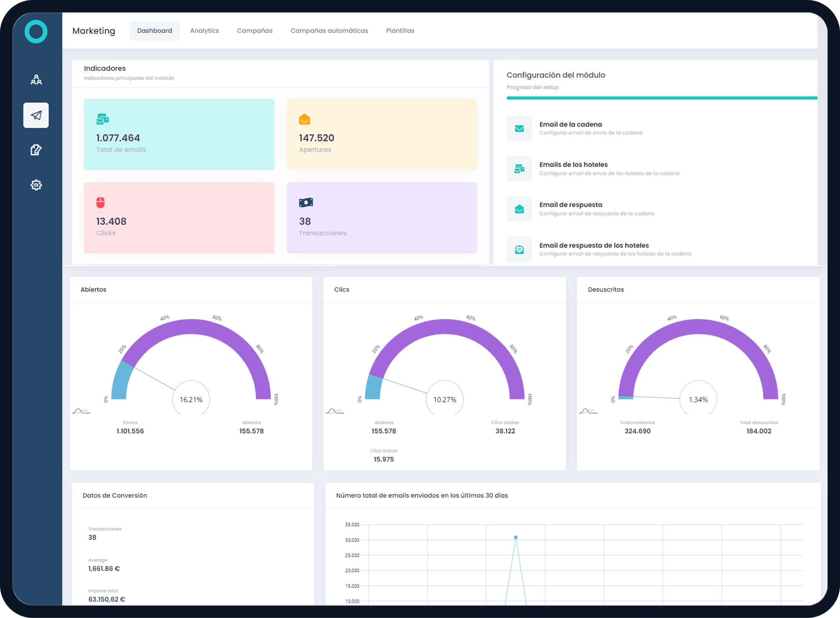Open the contacts group icon in sidebar

(x=36, y=79)
